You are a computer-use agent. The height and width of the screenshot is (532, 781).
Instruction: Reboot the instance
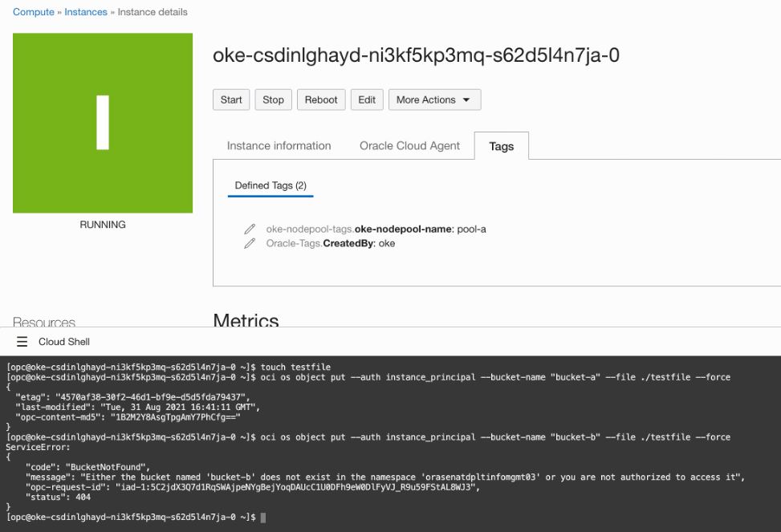click(x=320, y=99)
